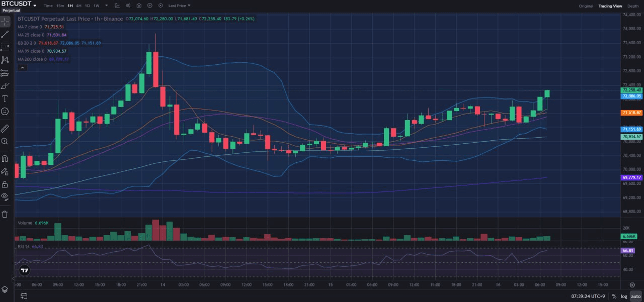The width and height of the screenshot is (644, 302).
Task: Activate the zoom in tool
Action: [x=5, y=141]
